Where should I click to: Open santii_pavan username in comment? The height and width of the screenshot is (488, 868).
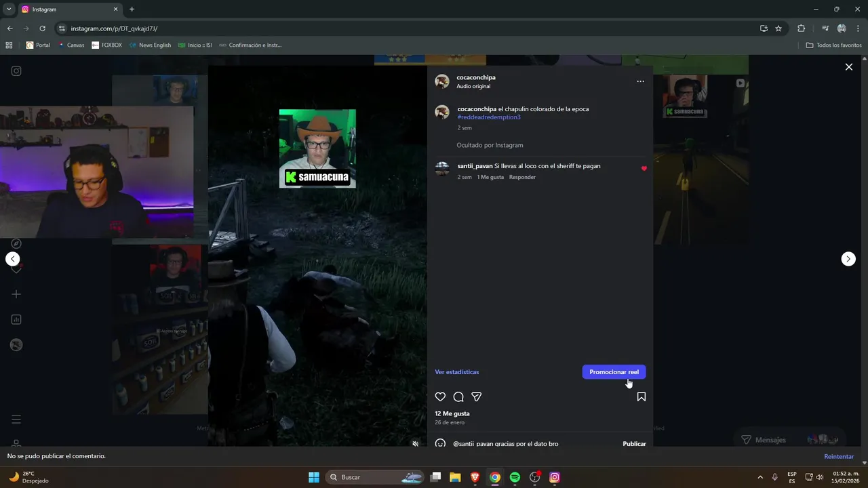(x=475, y=166)
